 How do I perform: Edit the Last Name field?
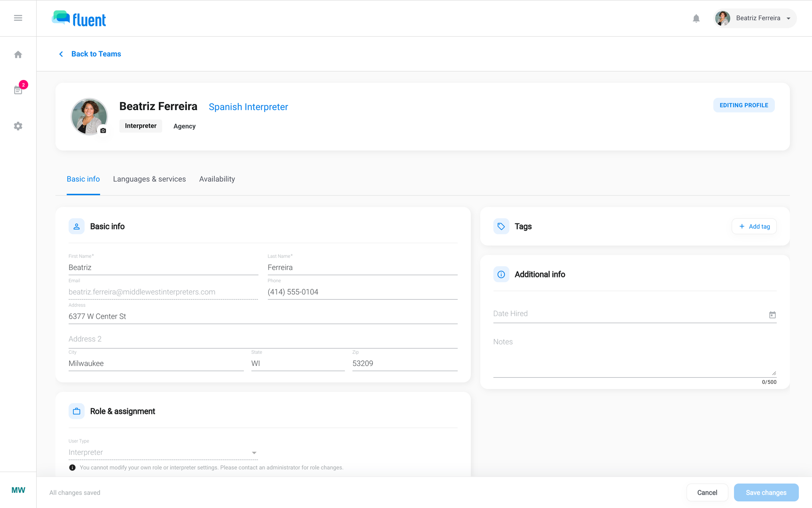(362, 267)
